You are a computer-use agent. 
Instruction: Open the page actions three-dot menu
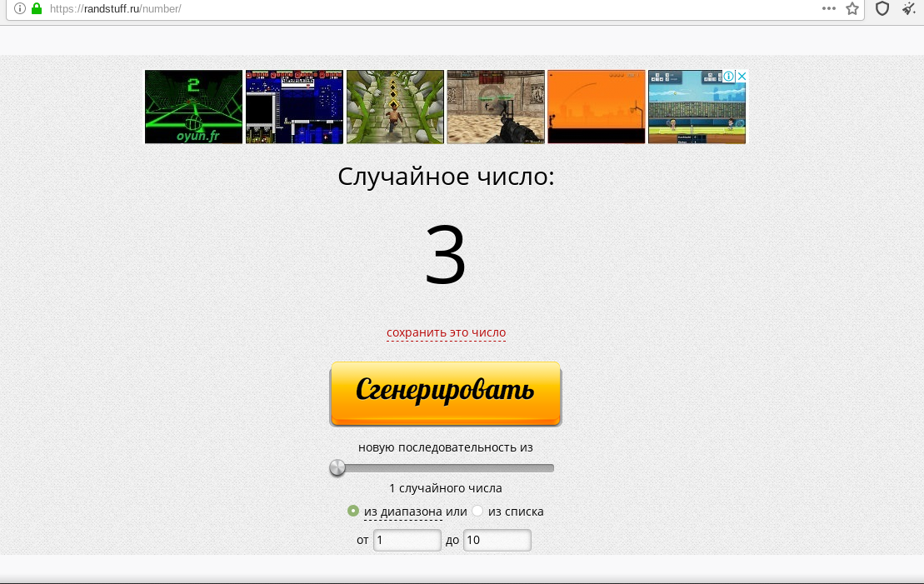pos(828,8)
